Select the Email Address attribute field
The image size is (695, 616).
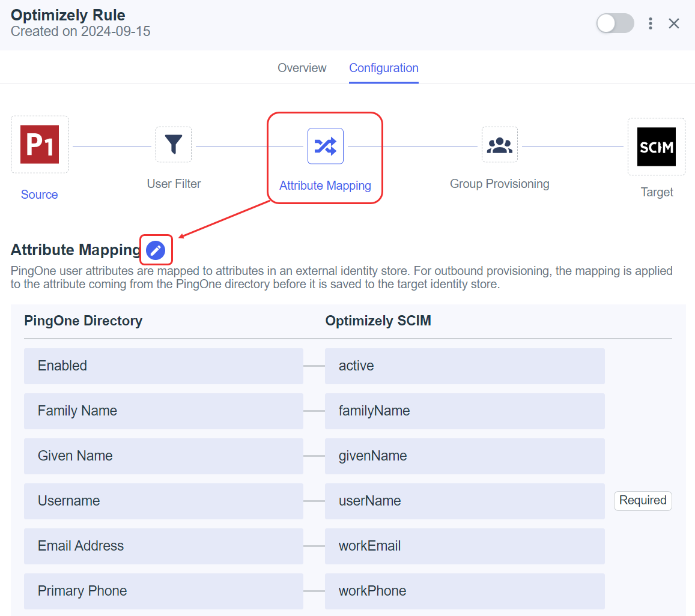pyautogui.click(x=163, y=546)
